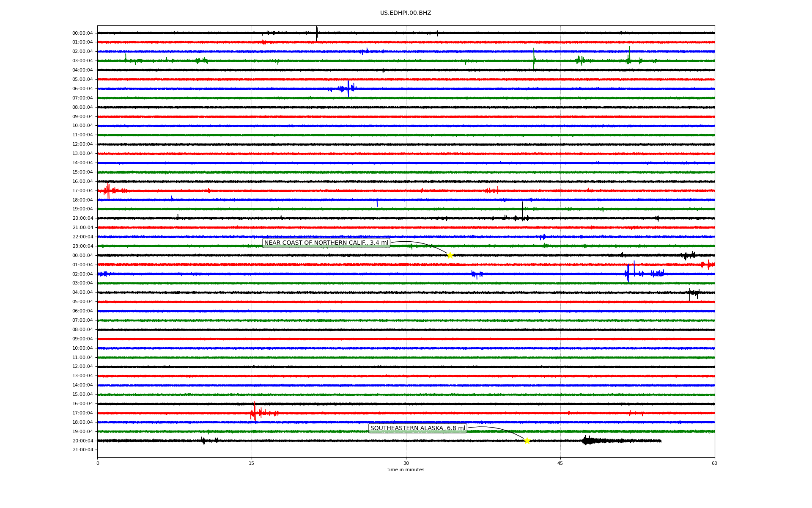The height and width of the screenshot is (508, 812).
Task: Click the SOUTHEASTERN ALASKA, 6.8 ml annotation label
Action: click(417, 428)
